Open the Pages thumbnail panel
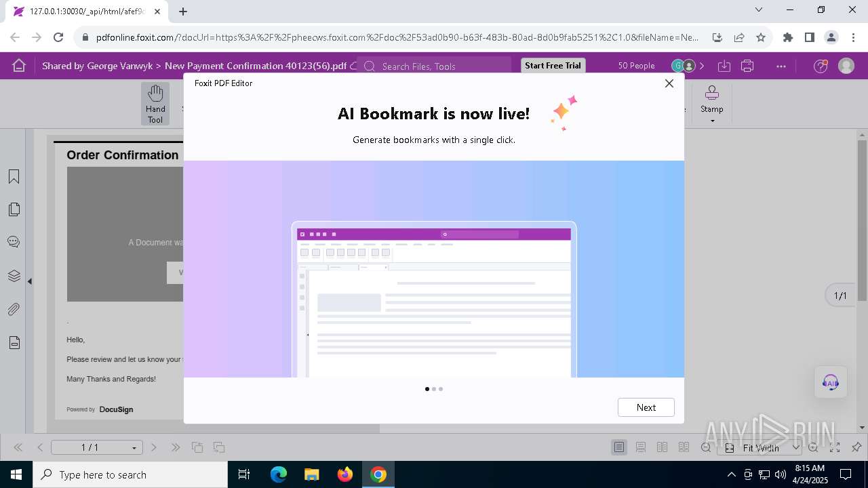This screenshot has width=868, height=488. point(14,209)
